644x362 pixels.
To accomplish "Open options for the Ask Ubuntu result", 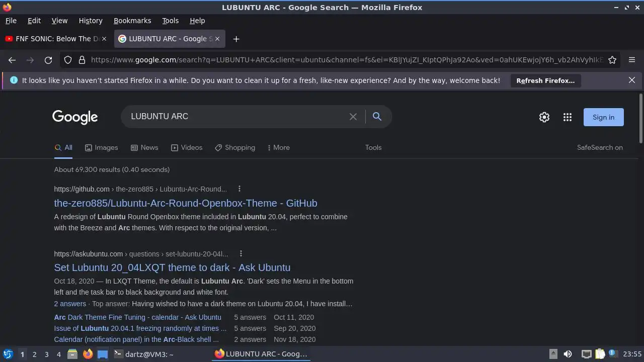I will [x=241, y=253].
